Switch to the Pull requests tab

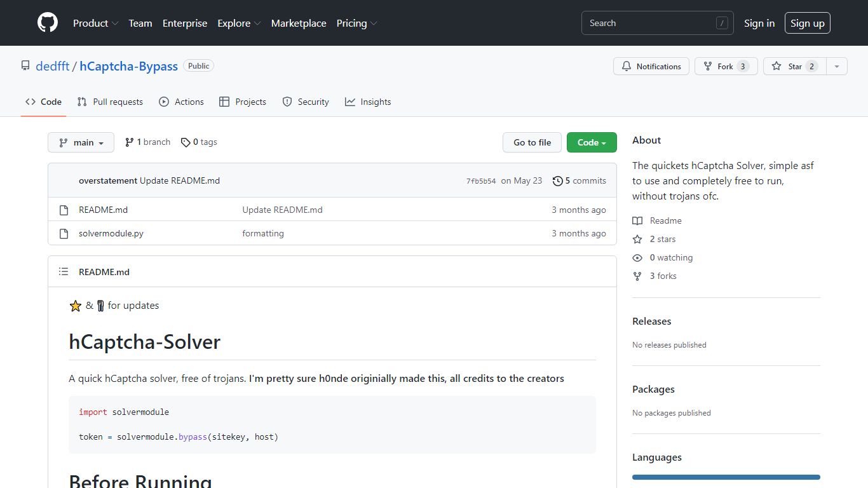click(x=110, y=102)
